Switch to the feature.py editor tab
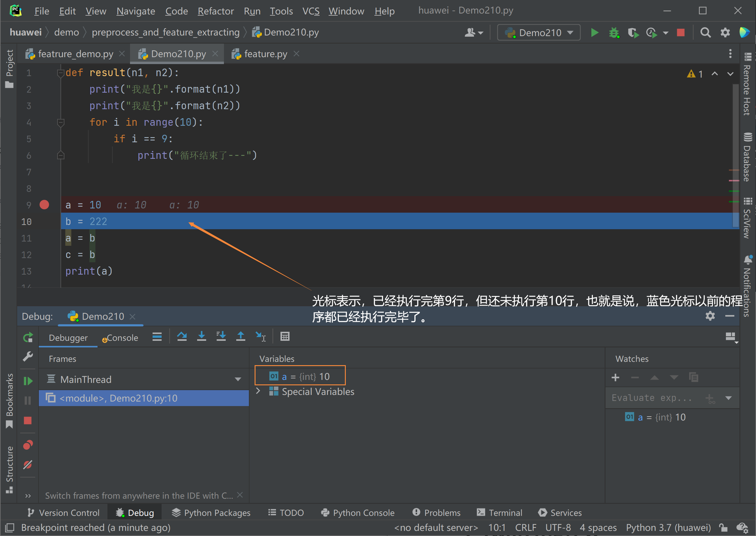The image size is (756, 536). 265,54
